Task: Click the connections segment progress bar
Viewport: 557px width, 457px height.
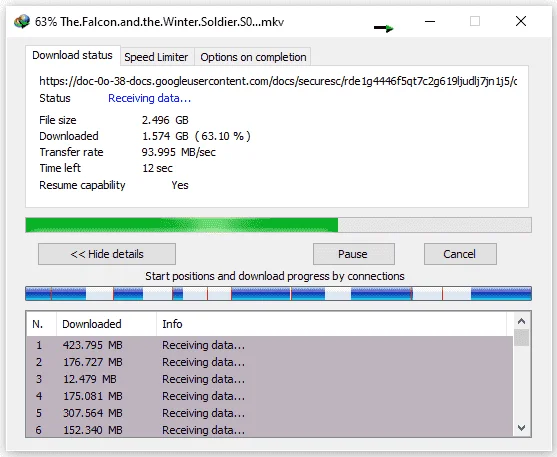Action: coord(278,294)
